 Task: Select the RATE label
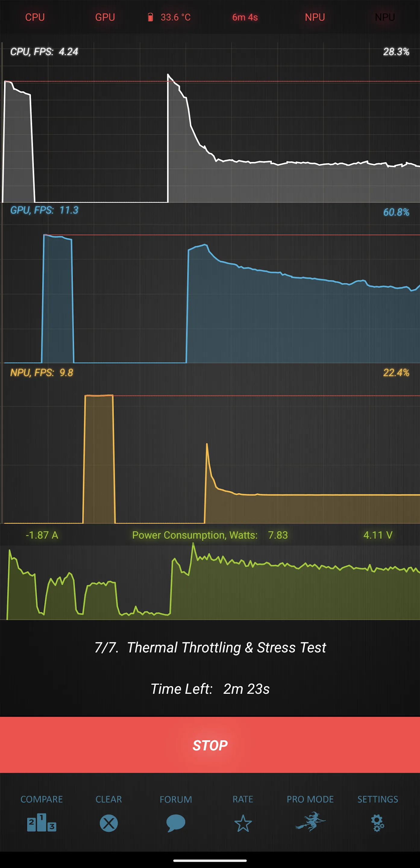click(x=243, y=799)
